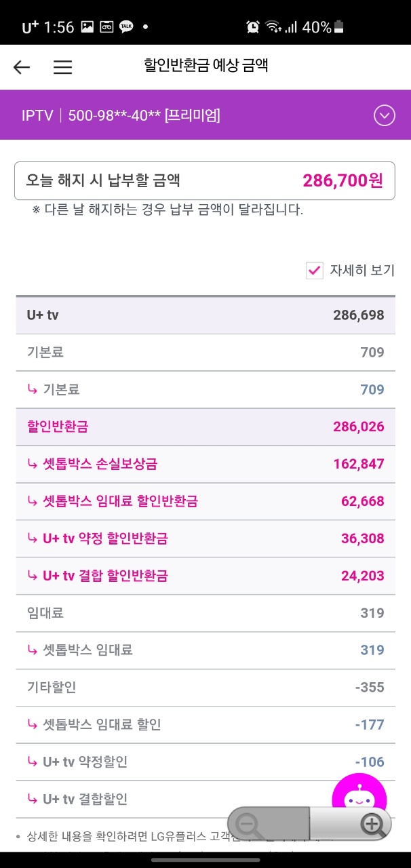Select the IPTV 500-98**-40** service bar
The height and width of the screenshot is (868, 411).
tap(190, 116)
